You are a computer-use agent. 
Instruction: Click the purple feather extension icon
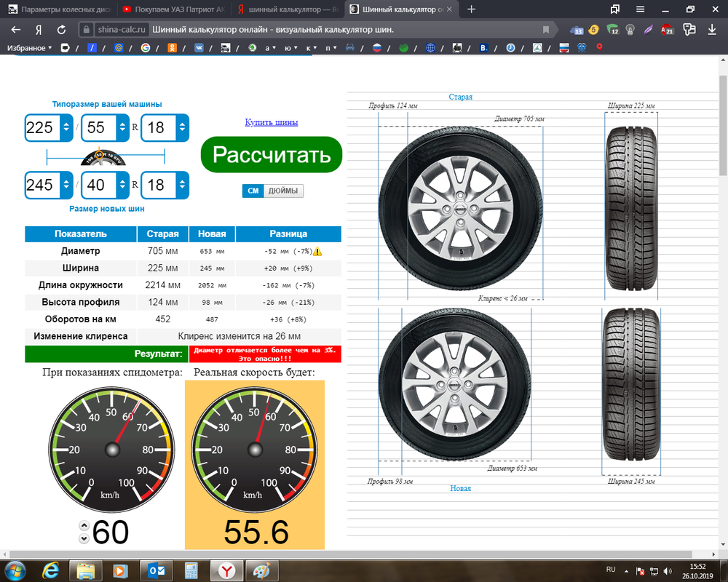pyautogui.click(x=648, y=30)
